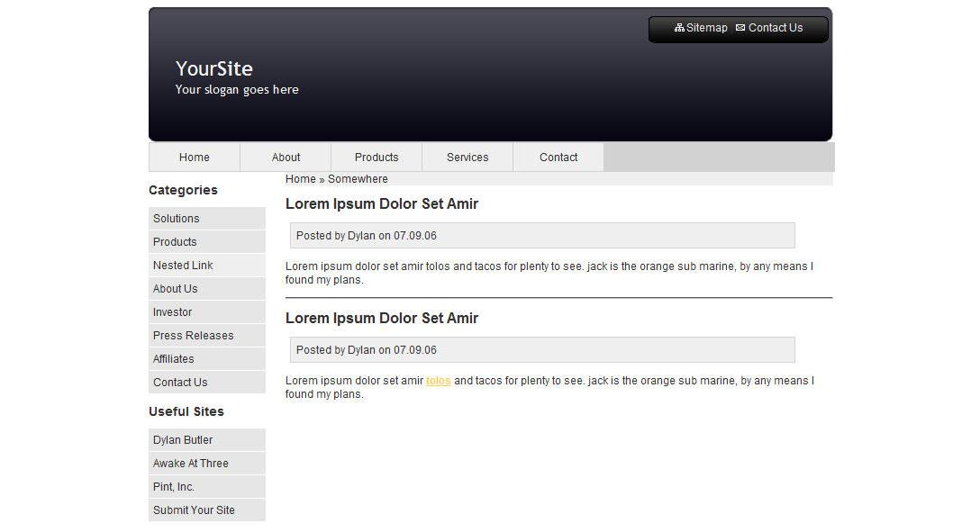Open the Products navigation tab
The width and height of the screenshot is (980, 532).
click(377, 158)
